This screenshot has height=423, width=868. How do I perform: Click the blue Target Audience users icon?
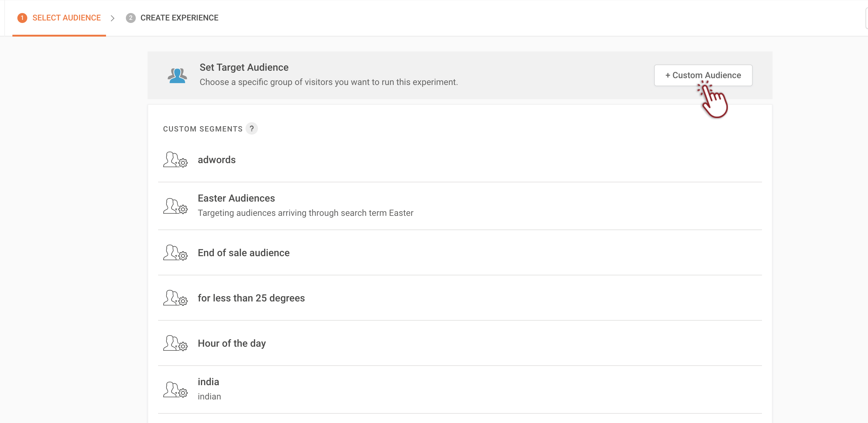pos(177,75)
